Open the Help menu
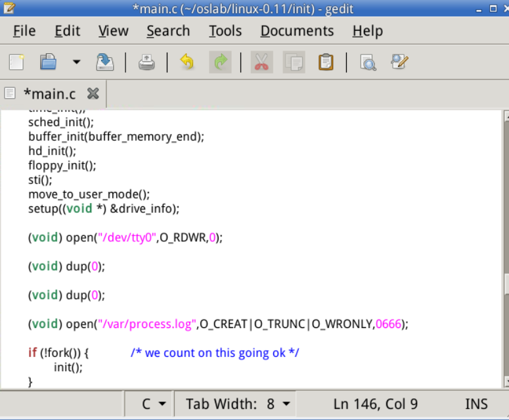The image size is (509, 420). (368, 32)
